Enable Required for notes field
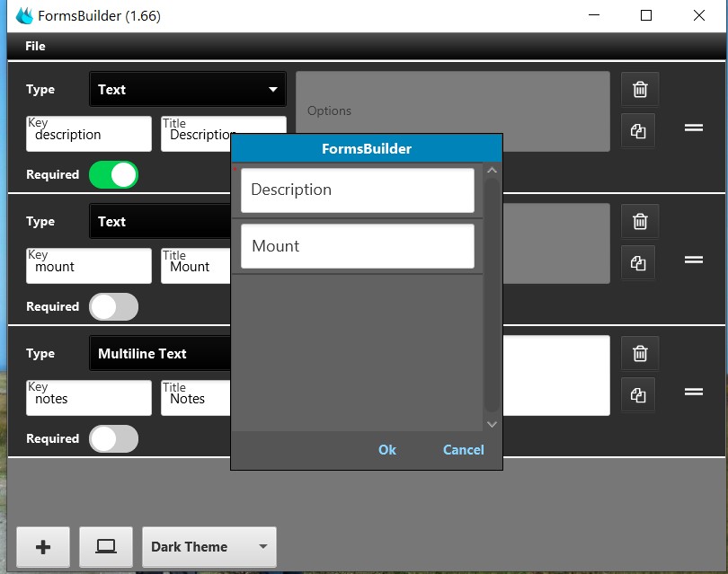Image resolution: width=728 pixels, height=574 pixels. [114, 439]
